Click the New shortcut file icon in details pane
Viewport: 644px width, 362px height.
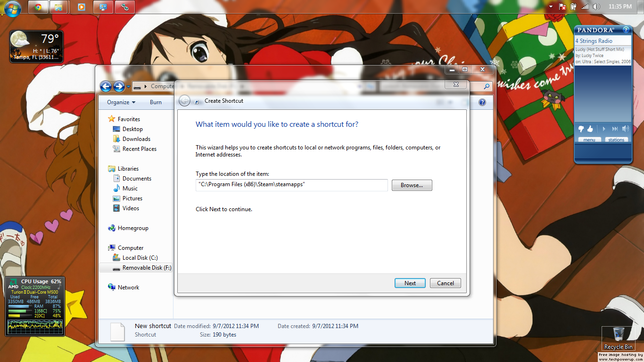coord(118,331)
